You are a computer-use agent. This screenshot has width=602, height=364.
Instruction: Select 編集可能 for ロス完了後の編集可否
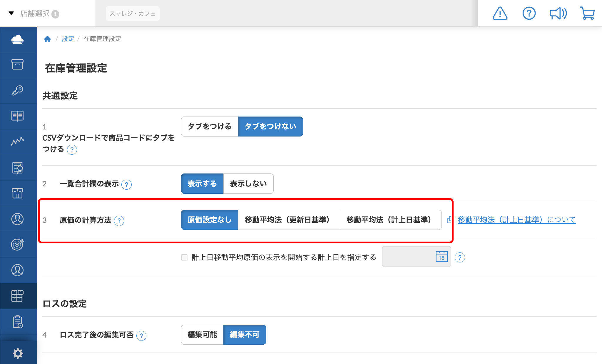tap(202, 335)
